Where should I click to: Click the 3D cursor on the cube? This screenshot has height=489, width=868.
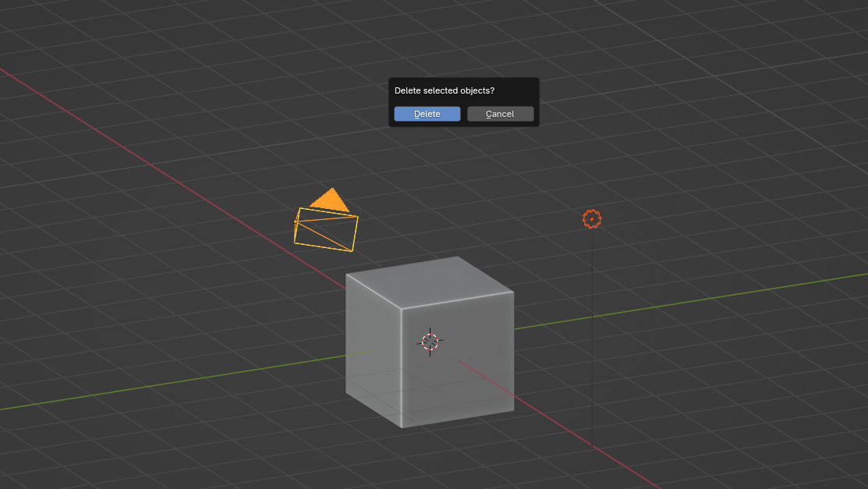tap(430, 342)
